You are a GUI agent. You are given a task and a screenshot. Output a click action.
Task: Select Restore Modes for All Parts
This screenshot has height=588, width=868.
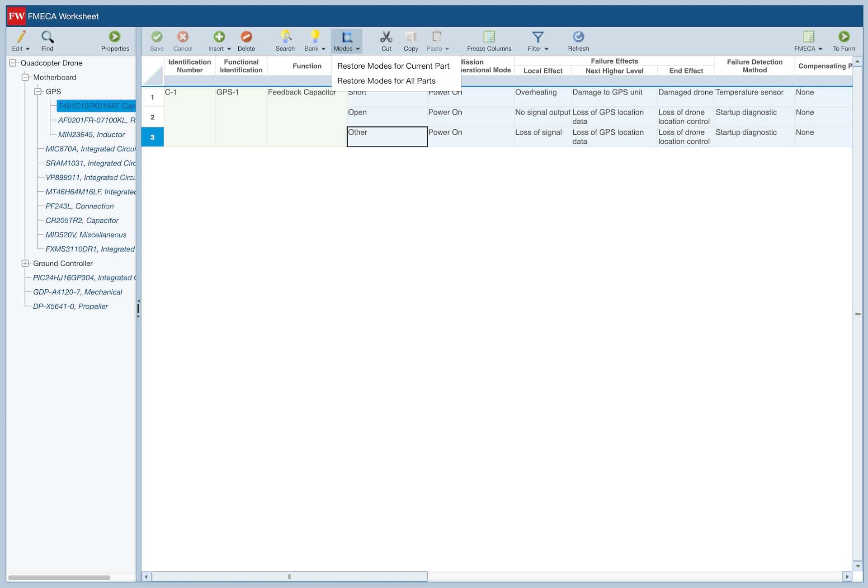pos(386,81)
